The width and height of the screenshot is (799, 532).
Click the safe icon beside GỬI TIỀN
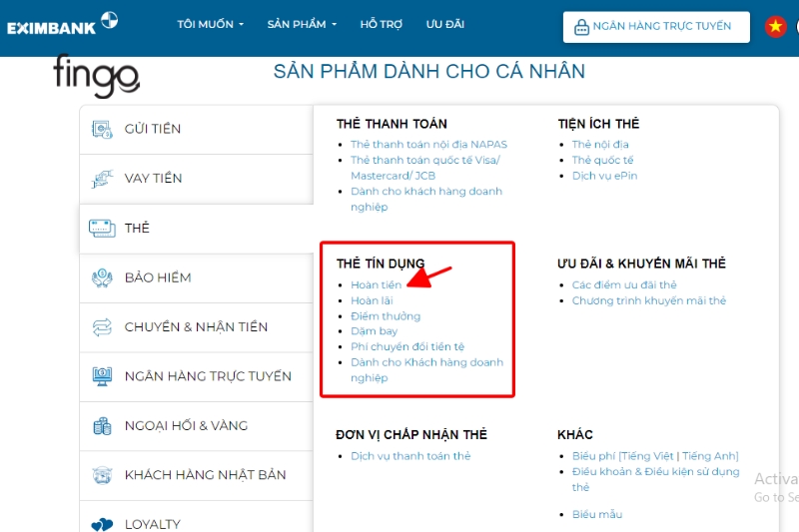tap(102, 130)
